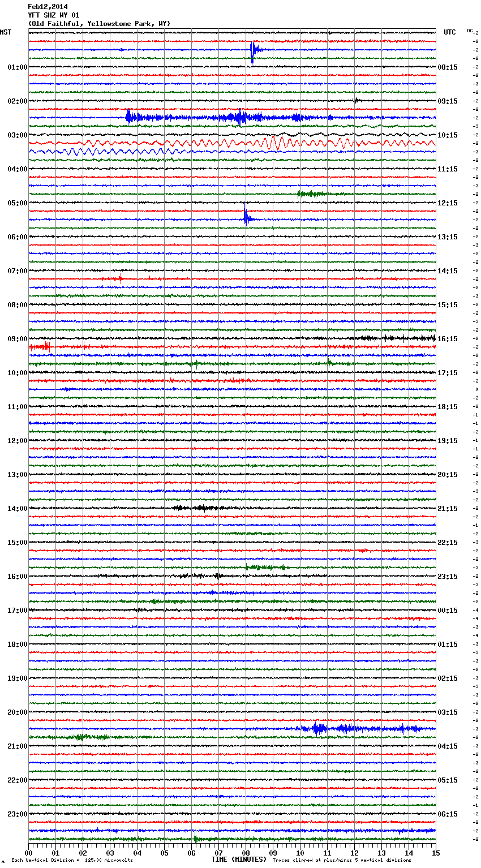This screenshot has height=868, width=481.
Task: Select the 07:00 MST row label
Action: point(18,271)
